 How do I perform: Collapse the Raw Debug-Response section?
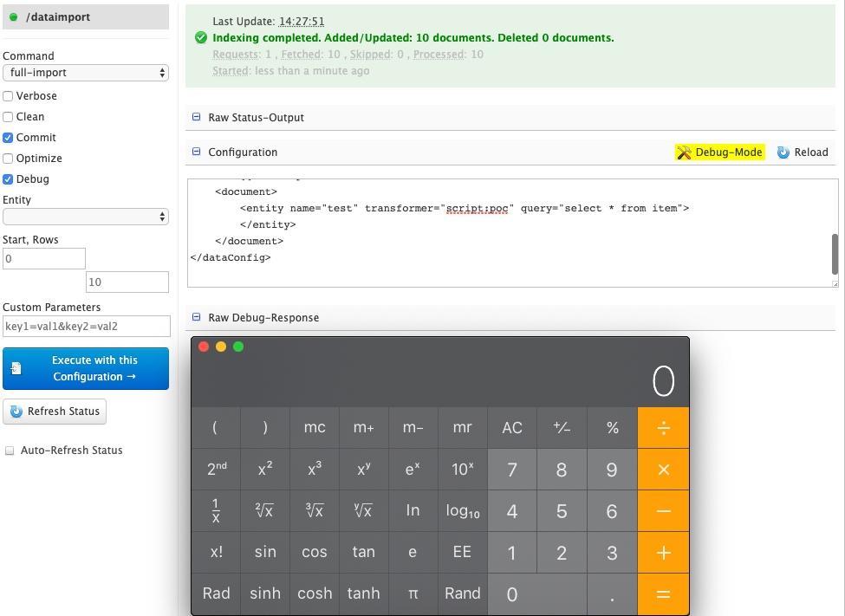(197, 317)
